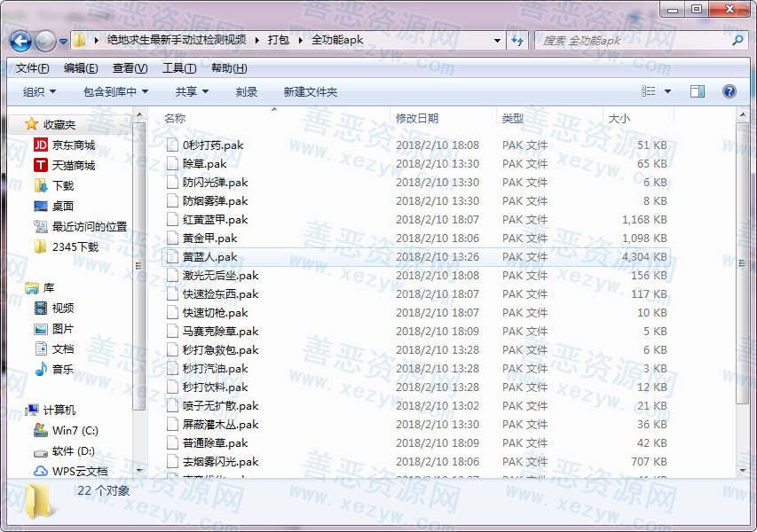Screen dimensions: 757x532
Task: Select the 音乐 library
Action: (62, 370)
